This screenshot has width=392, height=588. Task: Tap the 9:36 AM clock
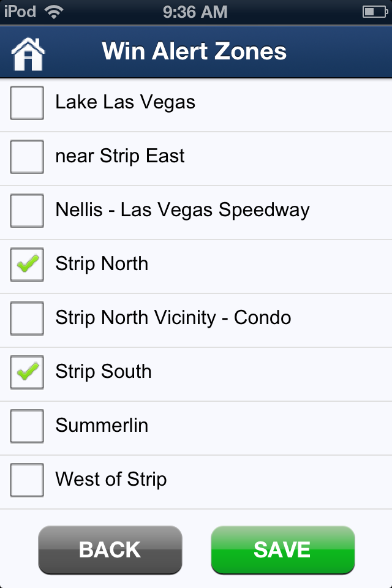pyautogui.click(x=195, y=11)
